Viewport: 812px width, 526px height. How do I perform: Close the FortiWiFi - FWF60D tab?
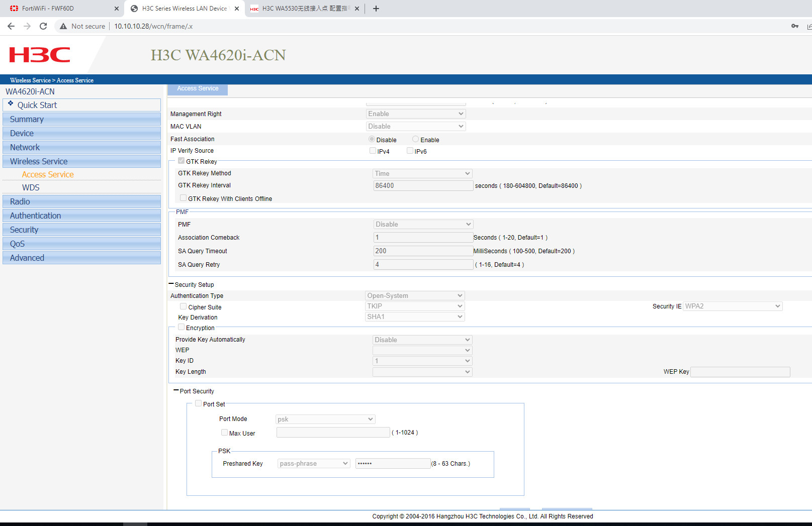pyautogui.click(x=116, y=9)
